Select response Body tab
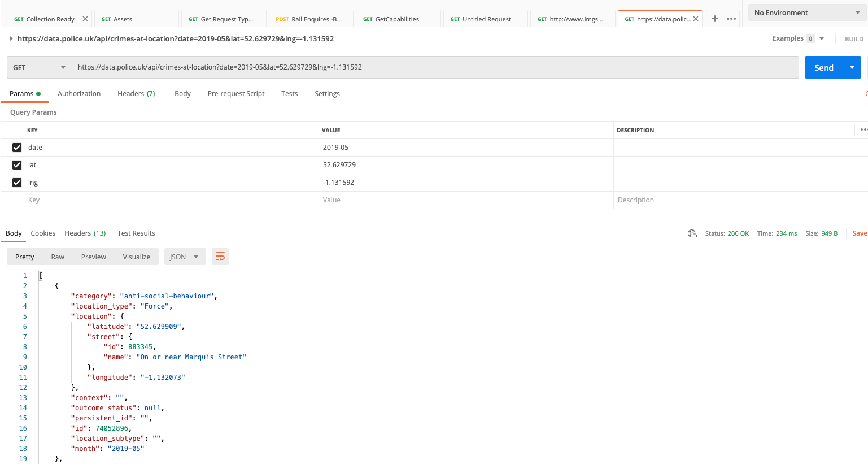The height and width of the screenshot is (464, 868). [x=14, y=233]
